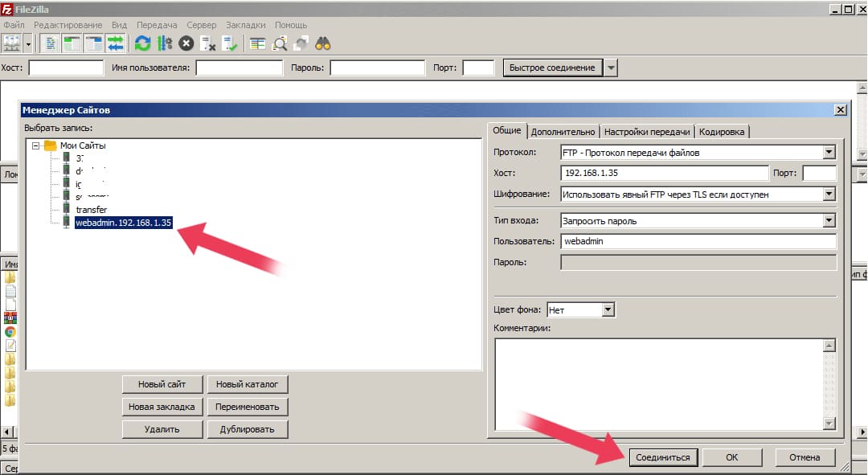
Task: Toggle directory comparison magnifier icon
Action: (x=280, y=43)
